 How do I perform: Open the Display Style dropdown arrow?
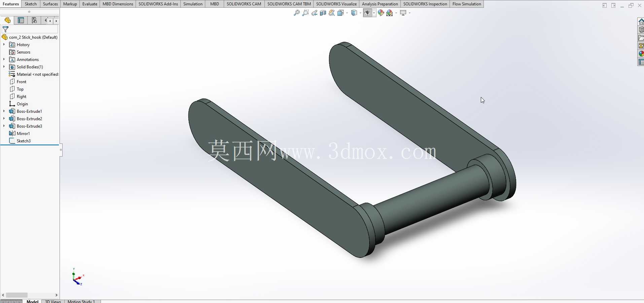coord(360,13)
